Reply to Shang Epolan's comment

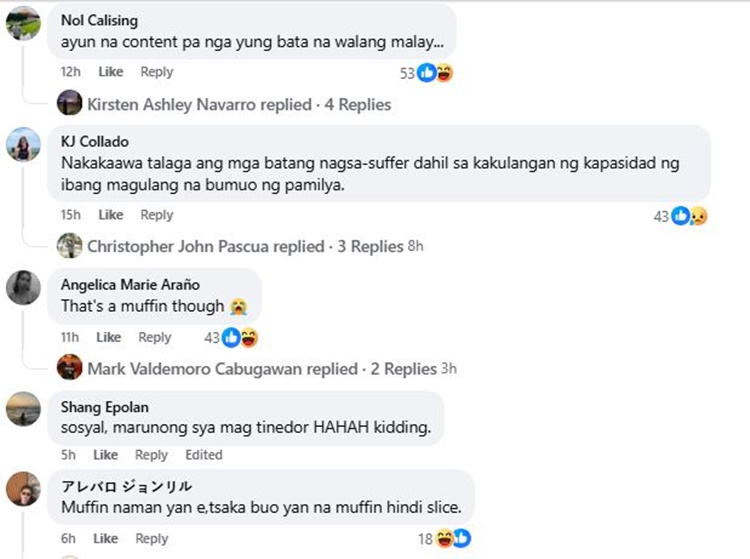coord(151,455)
